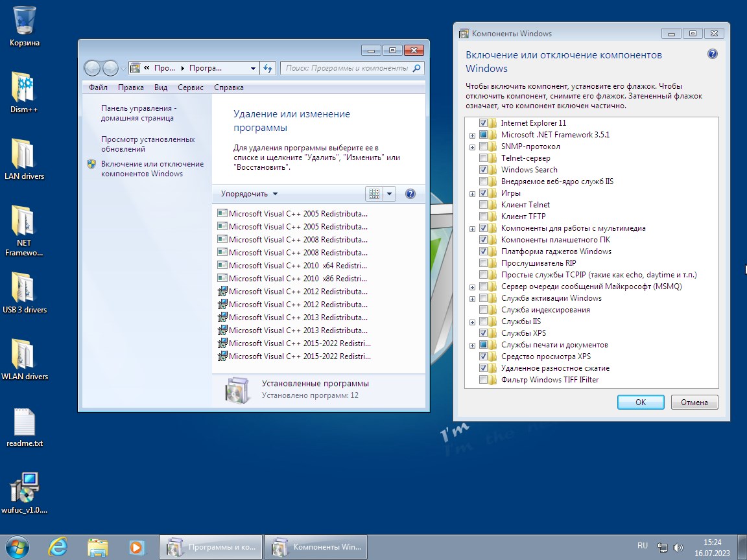747x560 pixels.
Task: Enable the Telnet-сервер checkbox
Action: tap(484, 157)
